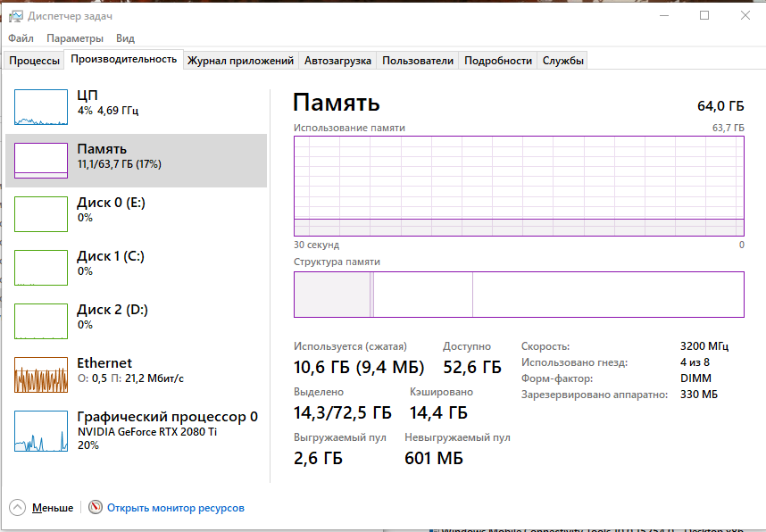
Task: Switch to the Процессы tab
Action: (x=35, y=61)
